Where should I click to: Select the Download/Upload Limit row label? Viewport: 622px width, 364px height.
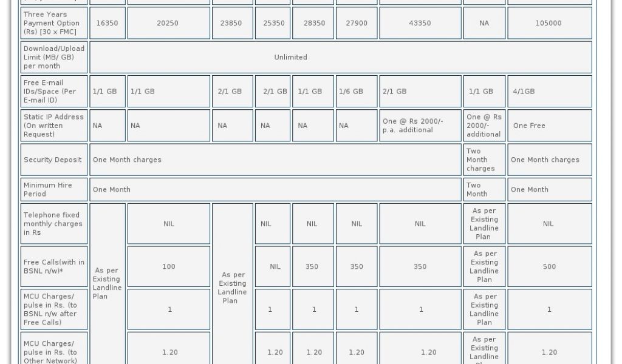54,57
